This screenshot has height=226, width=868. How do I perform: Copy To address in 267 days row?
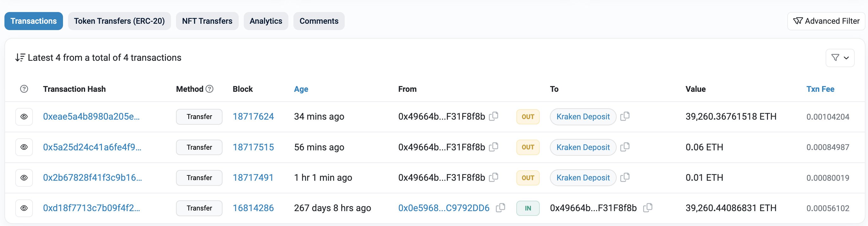[x=648, y=208]
